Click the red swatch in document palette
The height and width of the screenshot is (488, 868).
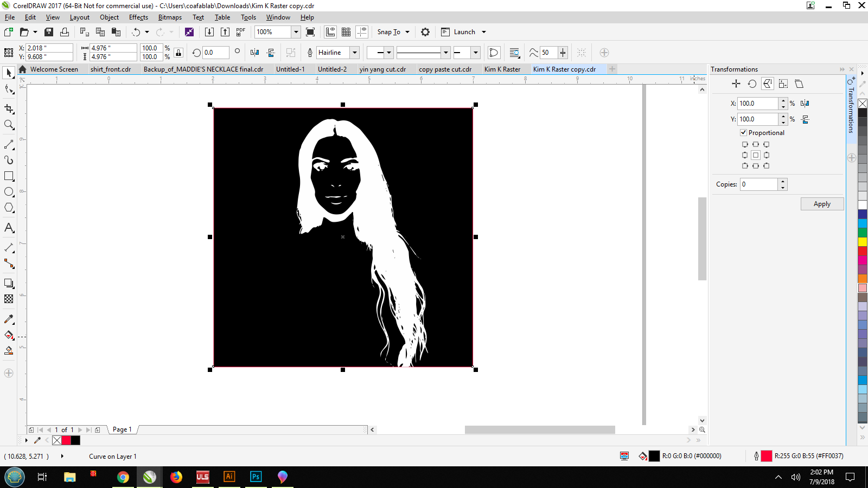point(66,440)
